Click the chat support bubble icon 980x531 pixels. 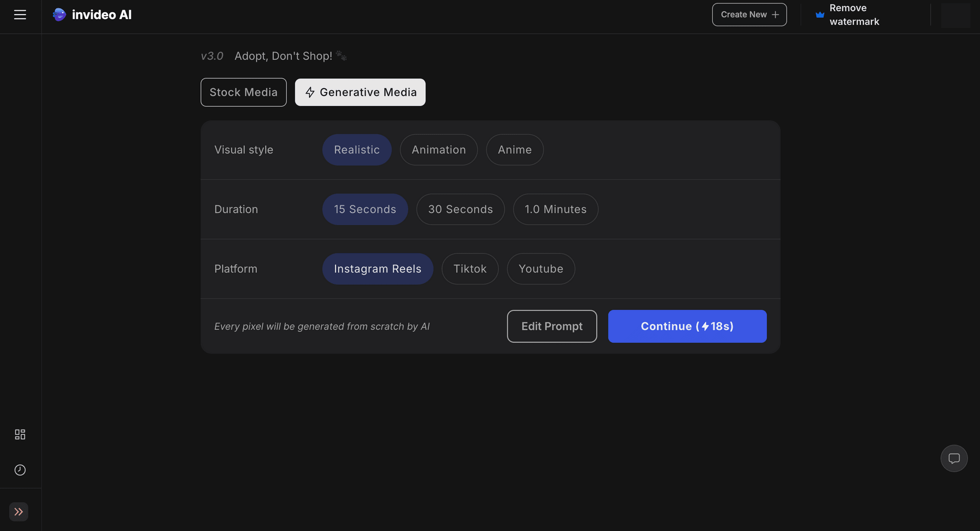pos(954,458)
